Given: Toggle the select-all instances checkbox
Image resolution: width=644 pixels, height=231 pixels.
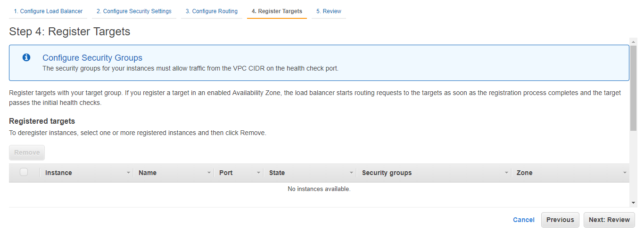Looking at the screenshot, I should point(24,172).
